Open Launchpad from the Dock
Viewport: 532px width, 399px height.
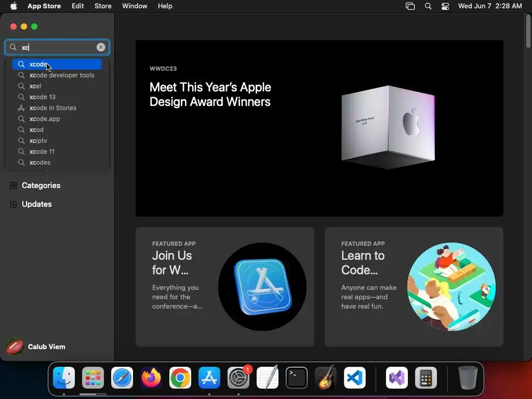(x=93, y=378)
